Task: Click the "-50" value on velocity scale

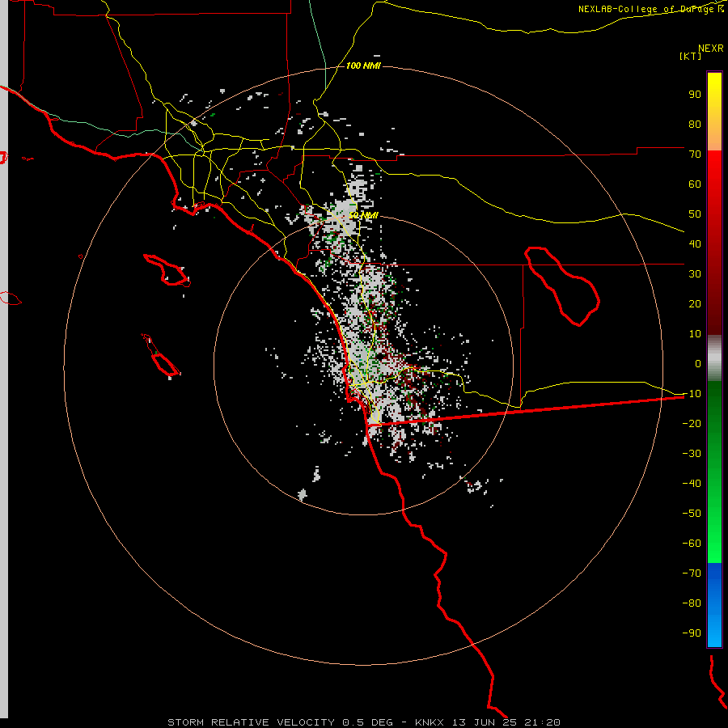Action: click(x=692, y=514)
